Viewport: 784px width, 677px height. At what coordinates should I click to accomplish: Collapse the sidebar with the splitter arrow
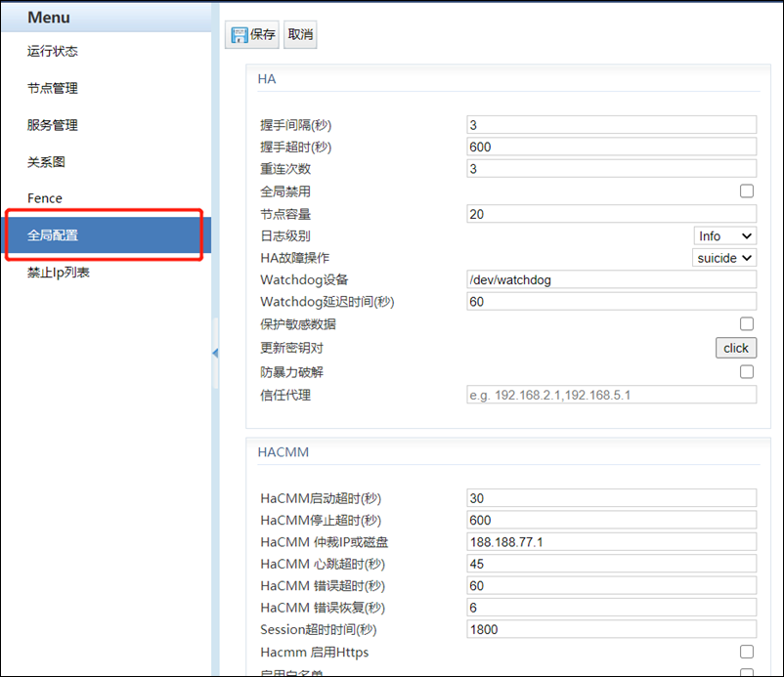point(215,353)
